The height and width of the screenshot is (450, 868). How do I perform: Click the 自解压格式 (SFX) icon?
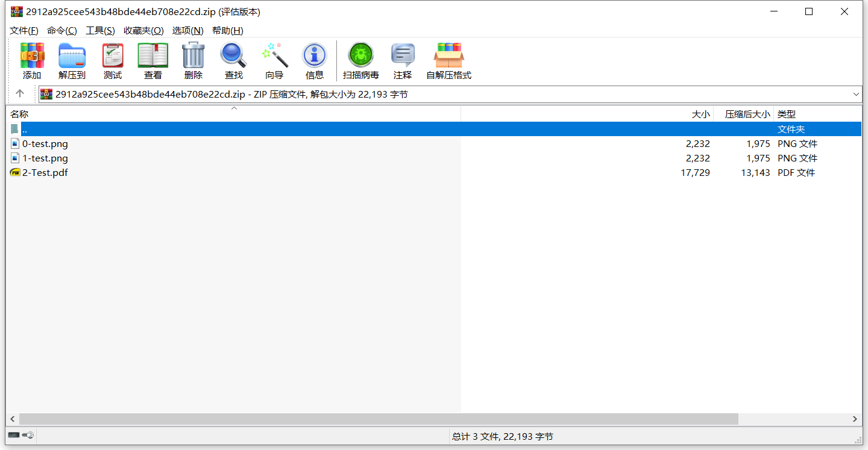(x=448, y=61)
